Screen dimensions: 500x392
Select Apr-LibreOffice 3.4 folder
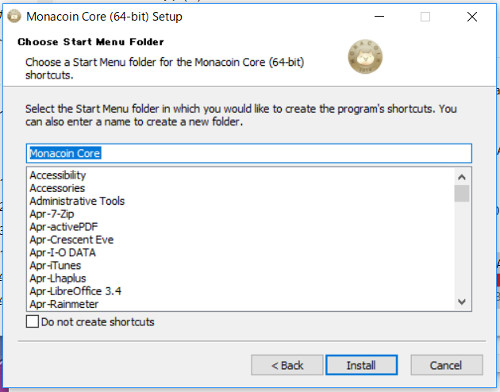point(75,291)
